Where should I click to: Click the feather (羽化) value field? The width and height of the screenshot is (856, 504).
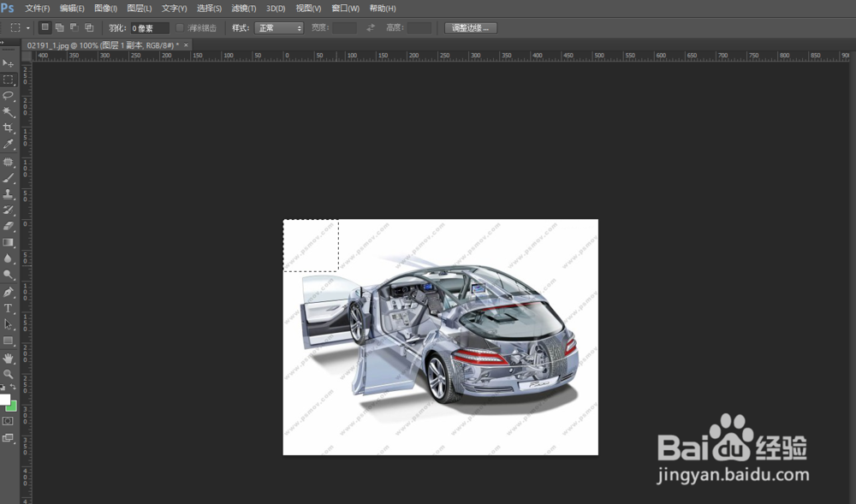point(150,28)
